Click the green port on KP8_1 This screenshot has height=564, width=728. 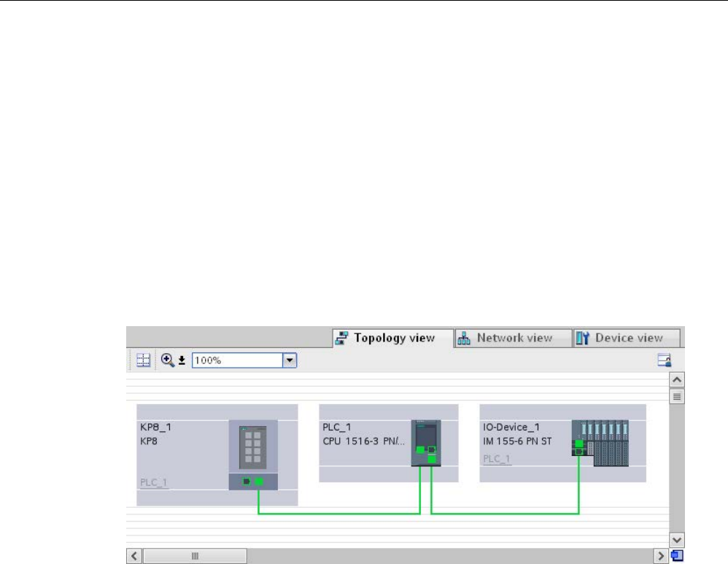(x=259, y=482)
